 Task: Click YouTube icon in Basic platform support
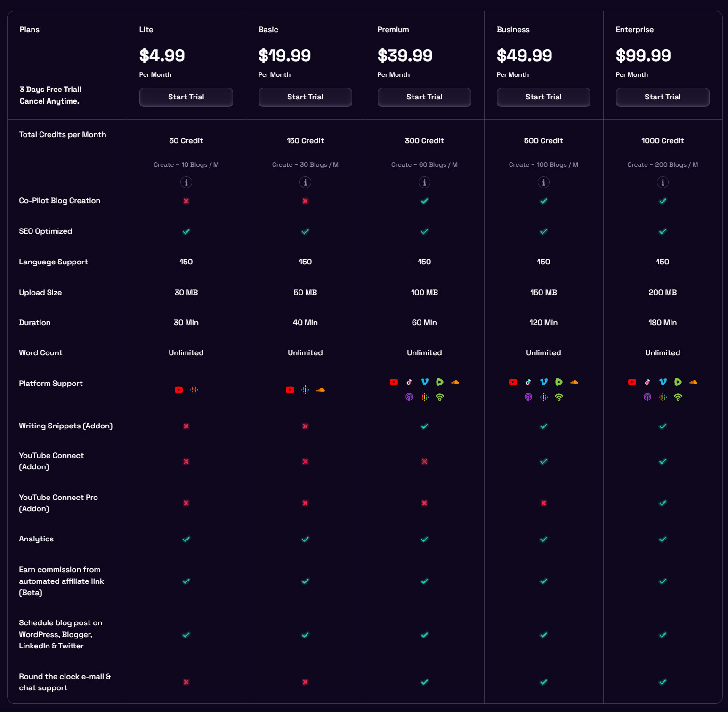pos(290,390)
